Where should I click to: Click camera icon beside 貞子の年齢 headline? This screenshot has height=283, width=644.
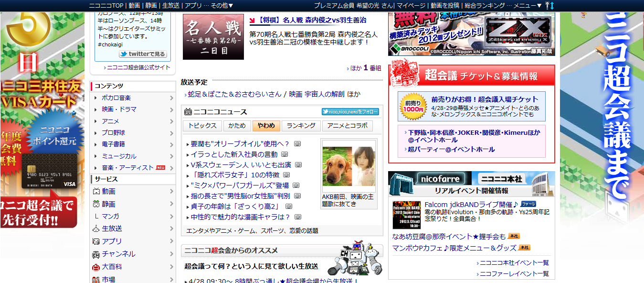288,207
